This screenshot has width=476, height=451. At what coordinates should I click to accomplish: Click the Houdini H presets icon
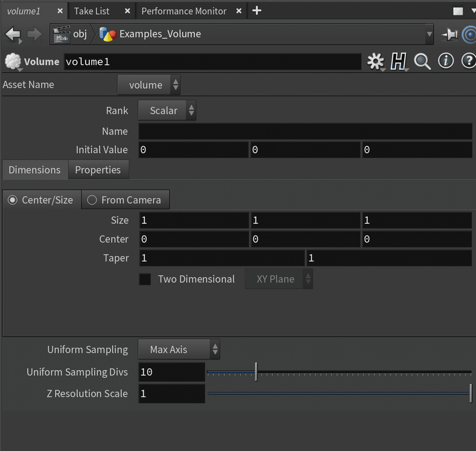398,61
